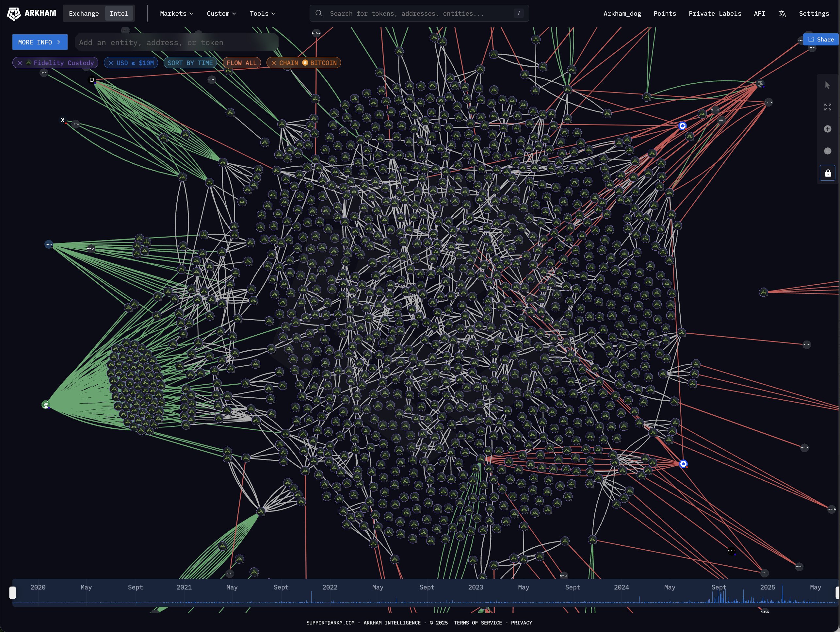
Task: Click the upper Coinbase node icon
Action: point(682,126)
